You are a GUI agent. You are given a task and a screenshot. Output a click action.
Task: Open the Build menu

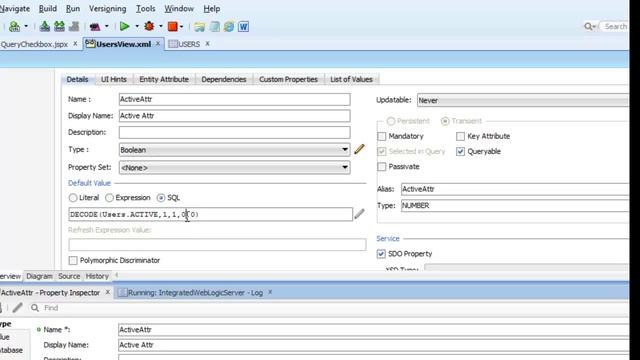point(48,9)
